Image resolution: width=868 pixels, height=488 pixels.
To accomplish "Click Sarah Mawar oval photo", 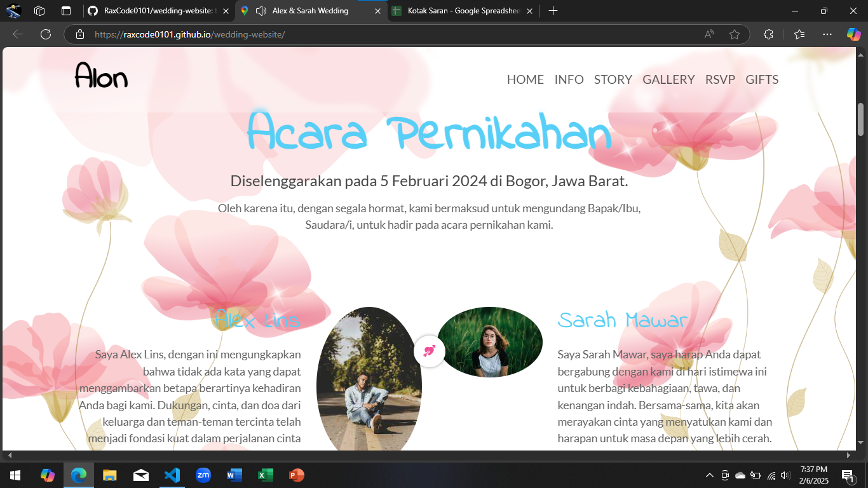I will [x=490, y=342].
